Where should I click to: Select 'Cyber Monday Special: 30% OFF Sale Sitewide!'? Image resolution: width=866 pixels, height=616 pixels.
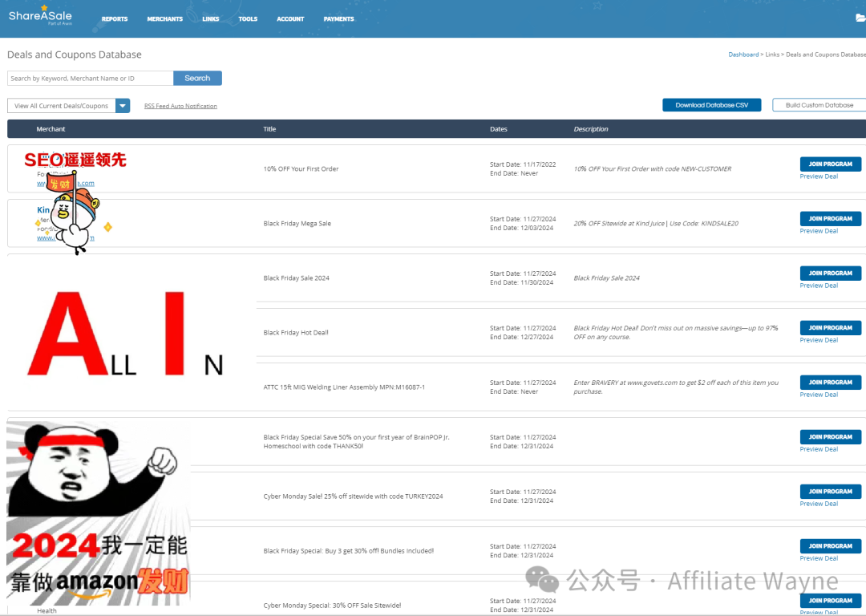click(x=333, y=606)
